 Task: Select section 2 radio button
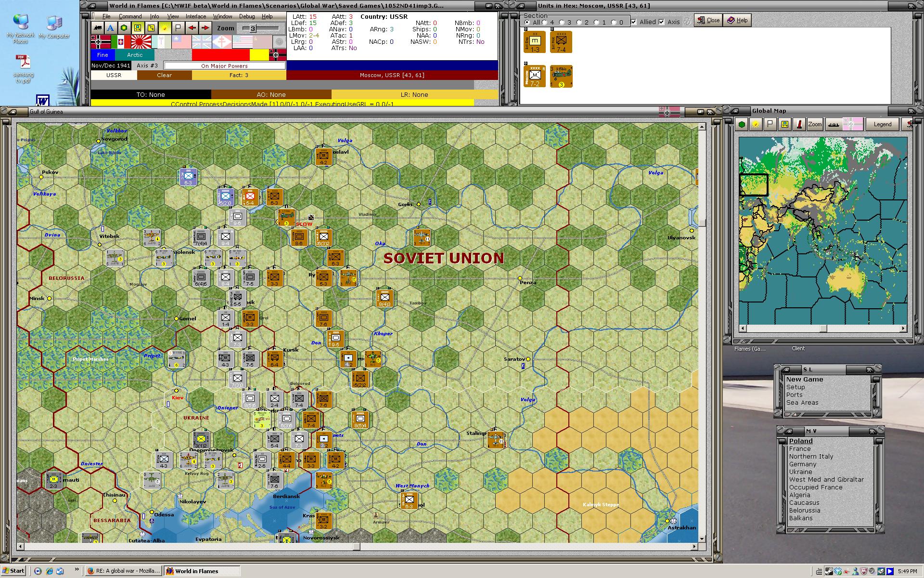579,22
